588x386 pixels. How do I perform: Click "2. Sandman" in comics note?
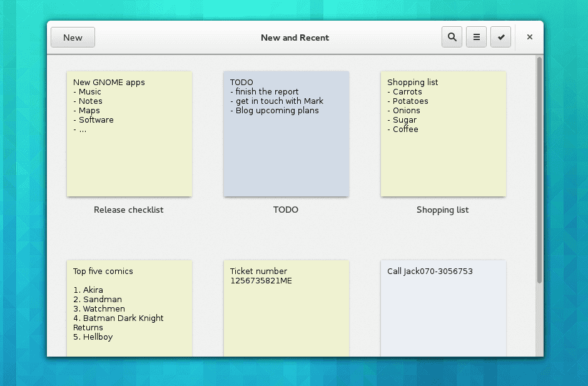(98, 299)
